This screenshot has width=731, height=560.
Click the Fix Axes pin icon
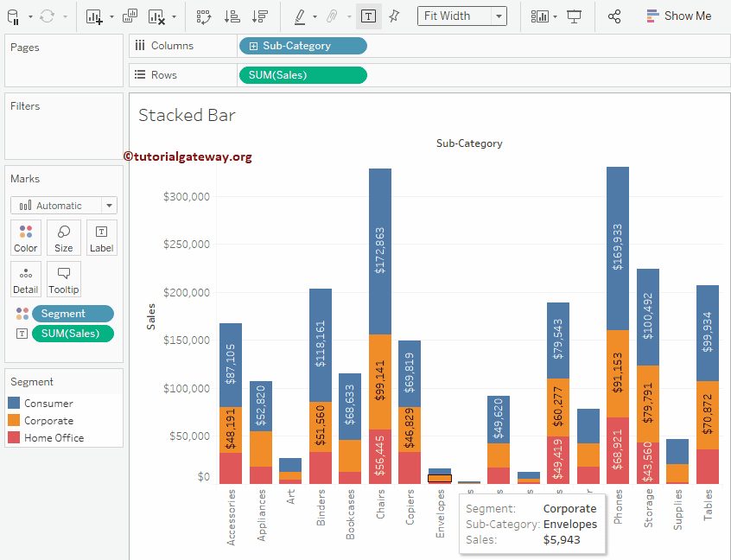point(394,16)
